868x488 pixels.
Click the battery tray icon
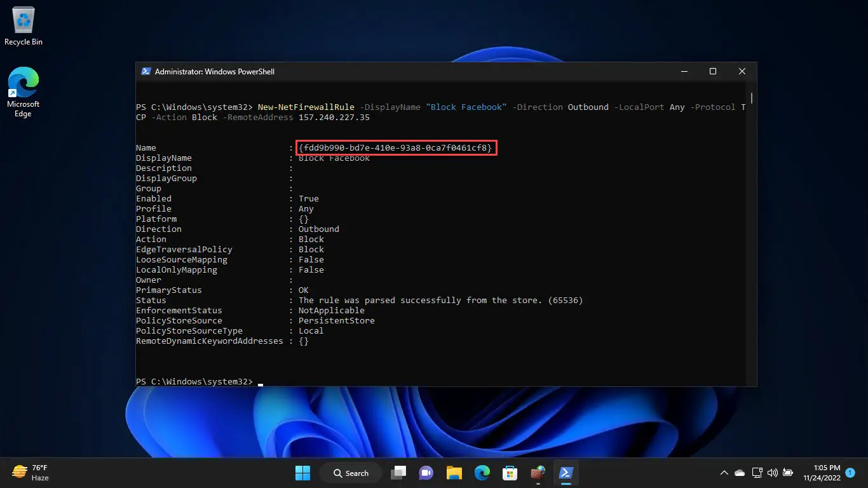click(x=788, y=473)
